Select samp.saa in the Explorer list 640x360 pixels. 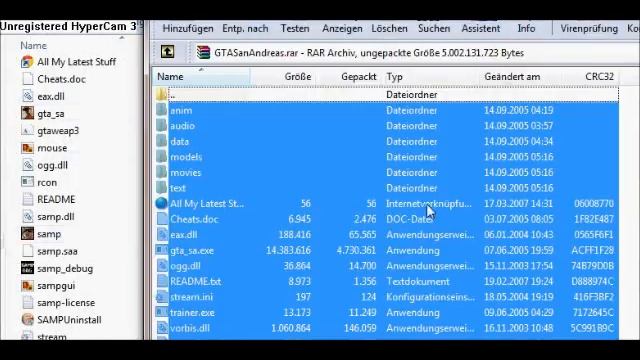pos(57,251)
